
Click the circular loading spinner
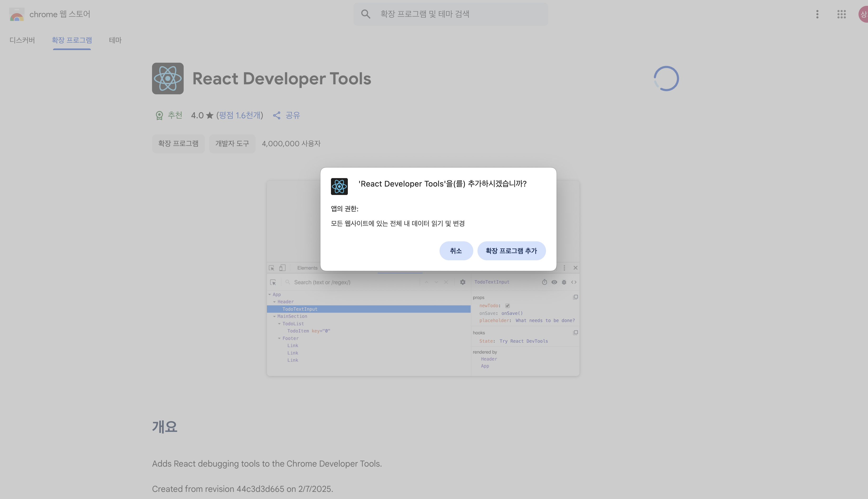[x=666, y=79]
